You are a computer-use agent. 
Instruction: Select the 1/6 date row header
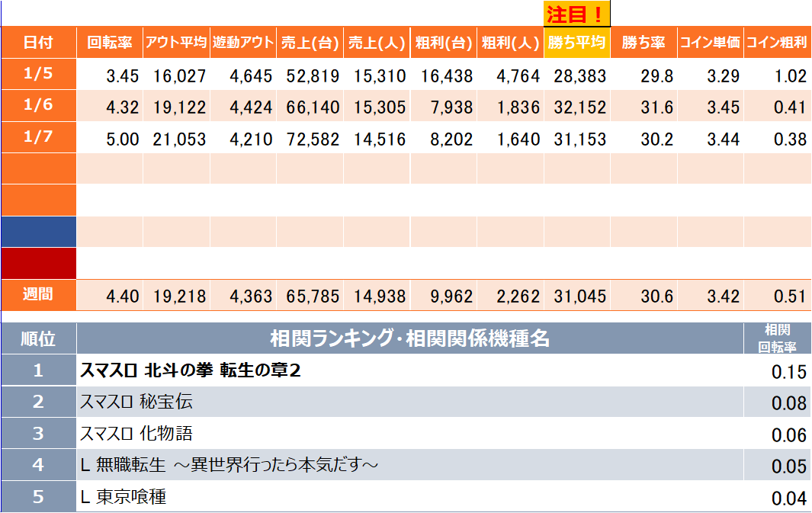(x=38, y=106)
